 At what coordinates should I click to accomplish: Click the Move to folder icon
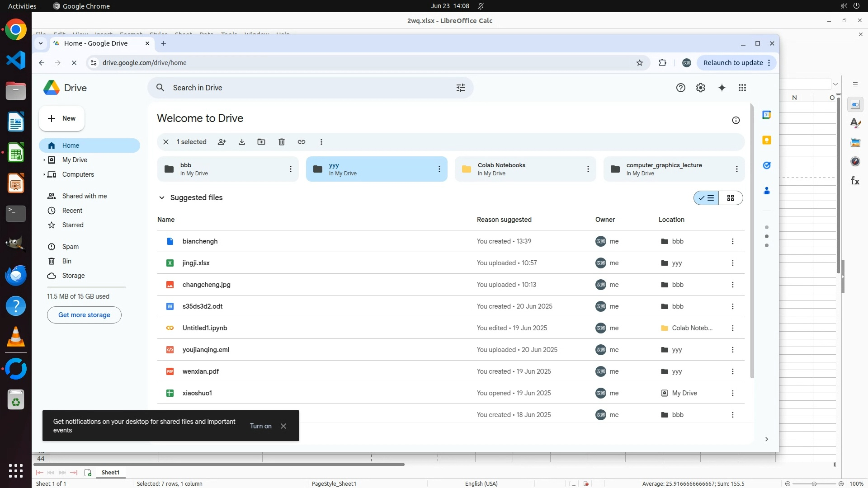pyautogui.click(x=261, y=142)
